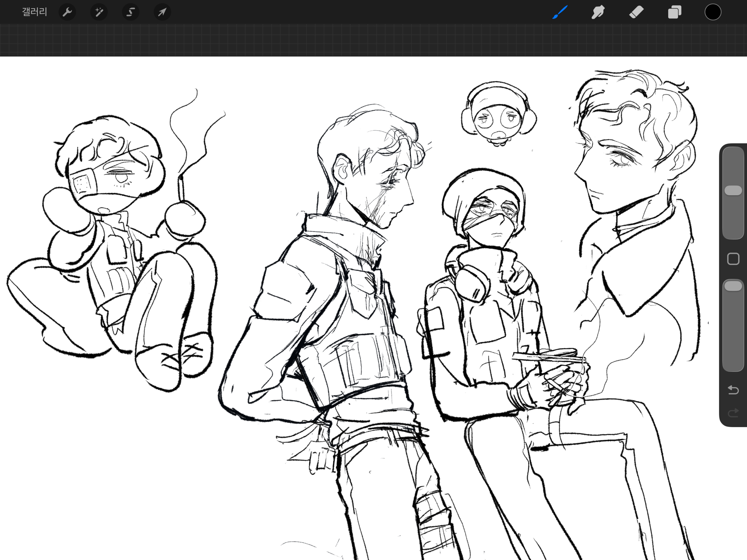This screenshot has height=560, width=747.
Task: Tap the brush opacity slider handle
Action: pos(733,286)
